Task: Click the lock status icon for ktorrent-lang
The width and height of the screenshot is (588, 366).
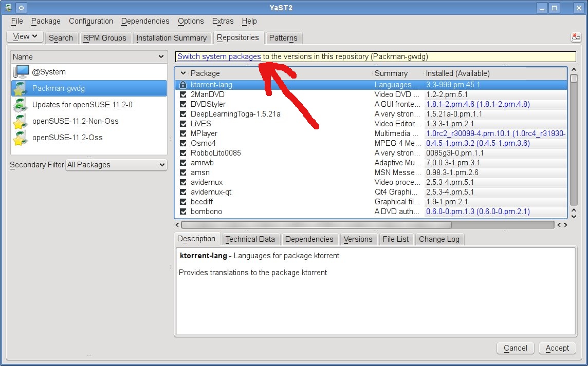Action: [183, 85]
